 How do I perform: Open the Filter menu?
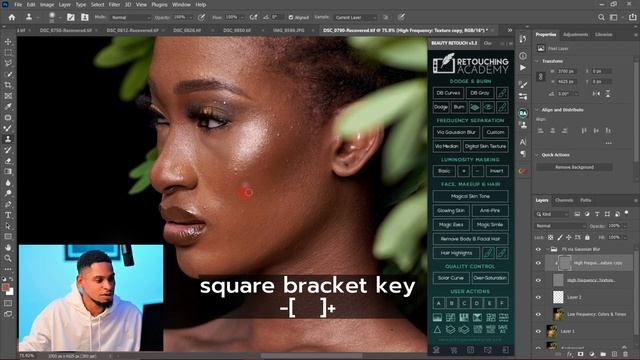point(114,4)
